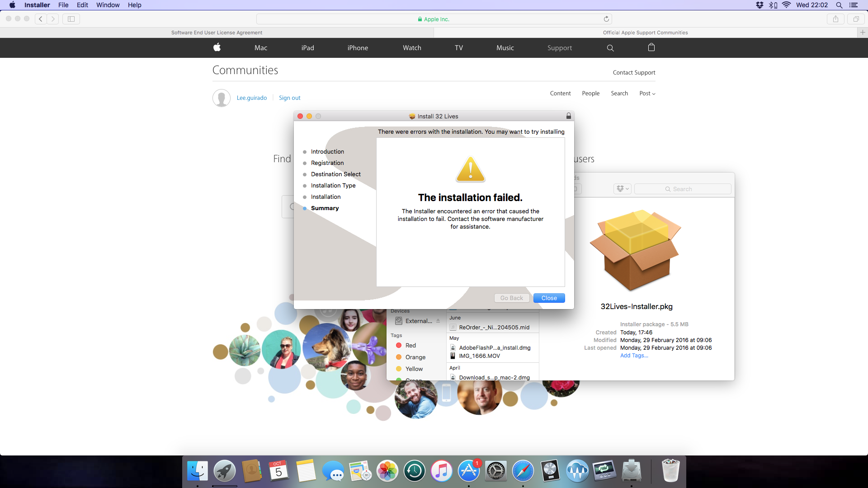Click Safari's reload page icon
Image resolution: width=868 pixels, height=488 pixels.
[x=606, y=19]
